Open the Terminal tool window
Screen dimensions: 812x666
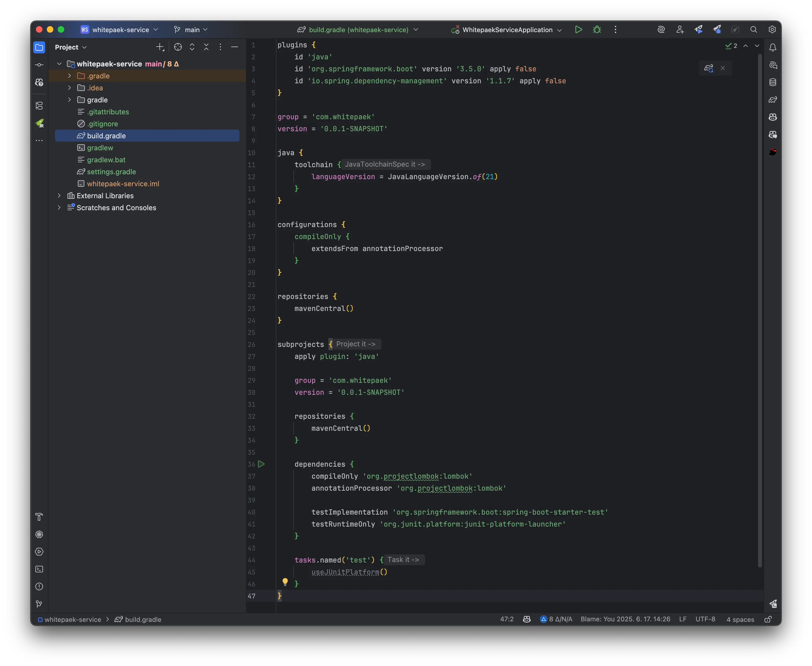point(39,569)
